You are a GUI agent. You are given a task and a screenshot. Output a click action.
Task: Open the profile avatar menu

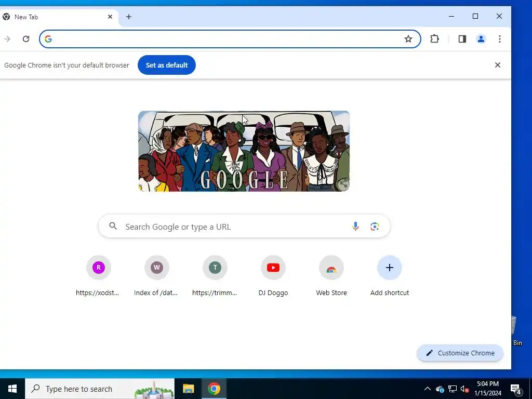pyautogui.click(x=481, y=39)
